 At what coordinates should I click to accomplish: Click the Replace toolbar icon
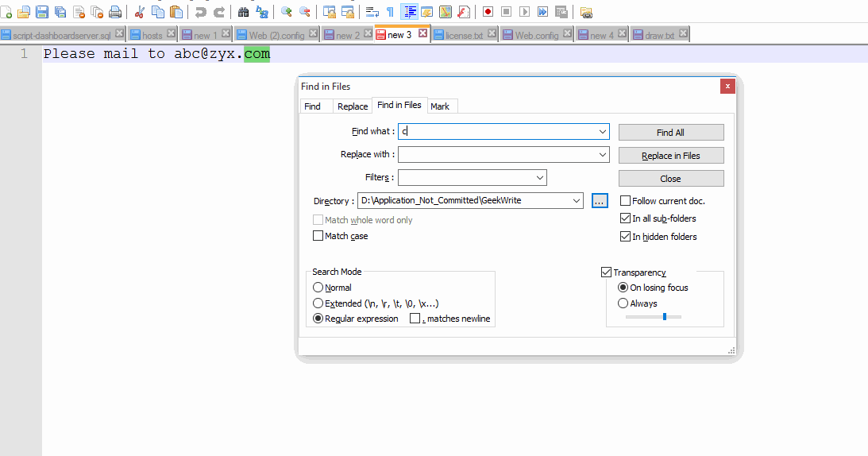coord(261,12)
